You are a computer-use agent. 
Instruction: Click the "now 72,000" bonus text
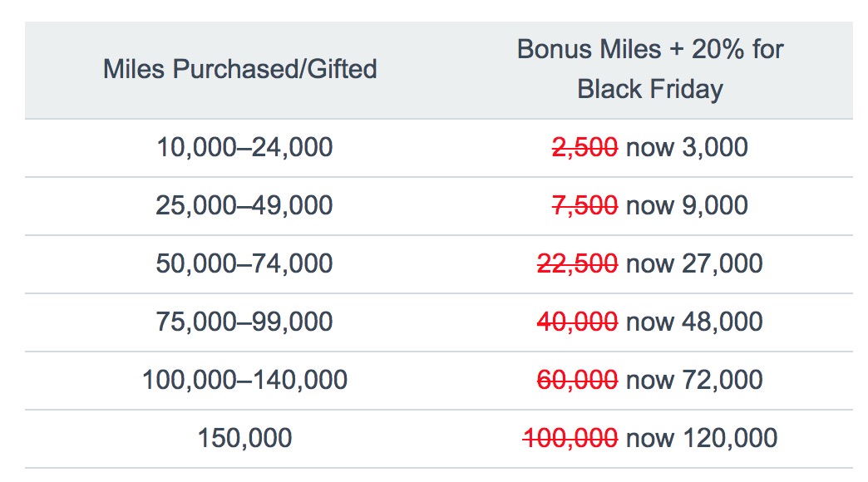coord(694,380)
